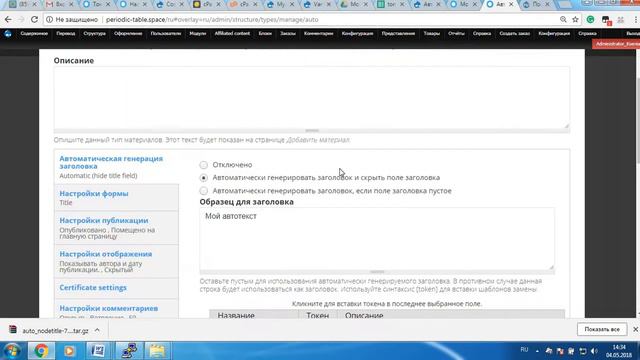
Task: Expand download item options chevron
Action: tap(97, 330)
